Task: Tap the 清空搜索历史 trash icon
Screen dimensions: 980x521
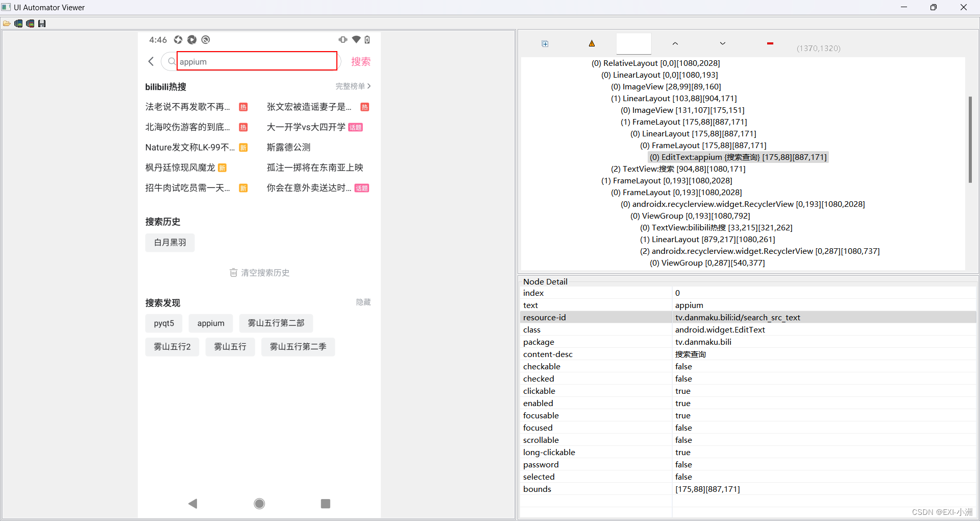Action: [x=233, y=273]
